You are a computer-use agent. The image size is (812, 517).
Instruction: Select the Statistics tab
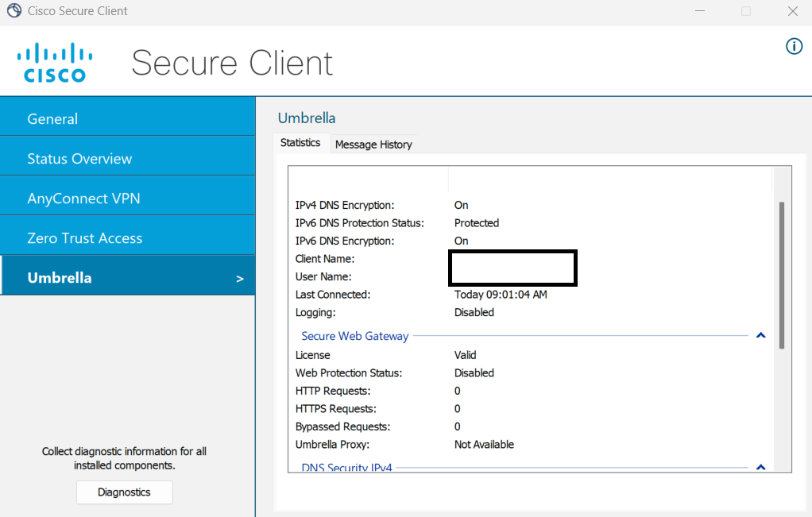point(300,143)
